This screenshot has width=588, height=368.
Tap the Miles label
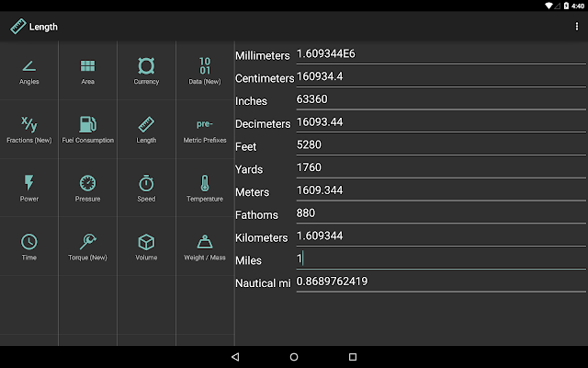248,260
